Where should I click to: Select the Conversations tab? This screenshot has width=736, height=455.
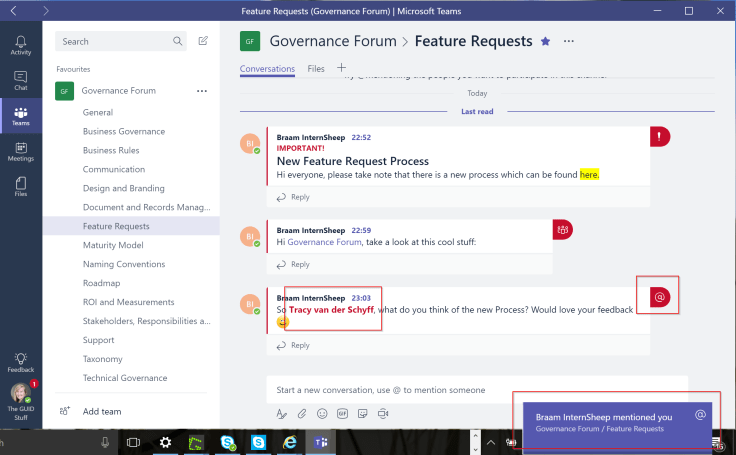[x=267, y=69]
